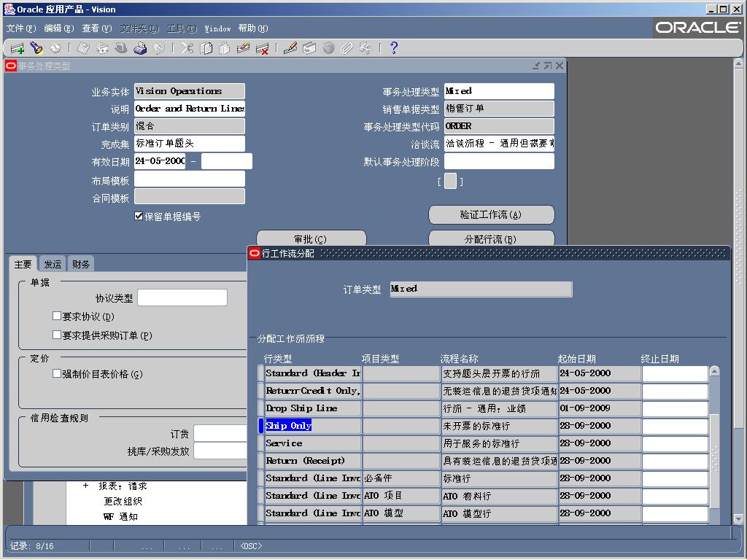The width and height of the screenshot is (747, 560).
Task: Click the Attachments paperclip icon
Action: (347, 48)
